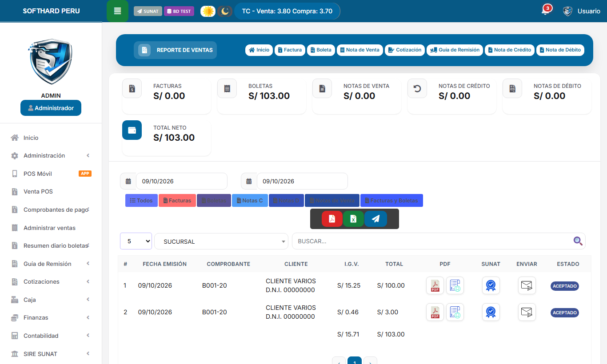Click the Administrador role button
Image resolution: width=607 pixels, height=364 pixels.
tap(51, 108)
